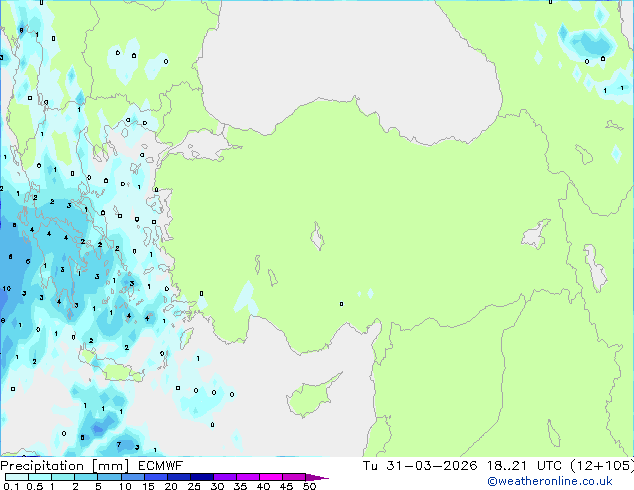This screenshot has width=634, height=490.
Task: Pick the 30–35 mm purple legend swatch
Action: point(225,477)
